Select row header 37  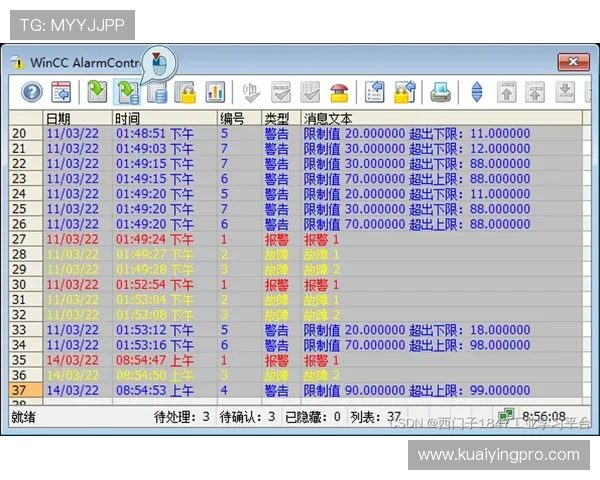point(26,390)
